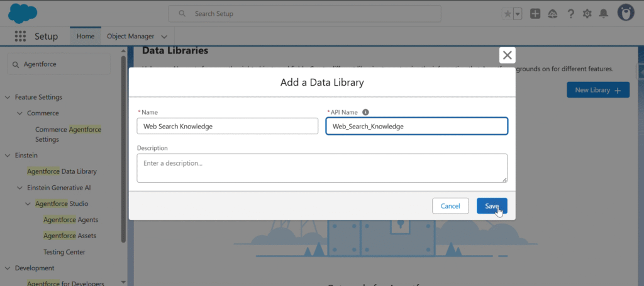
Task: Open the Trailhead guidance icon
Action: (553, 14)
